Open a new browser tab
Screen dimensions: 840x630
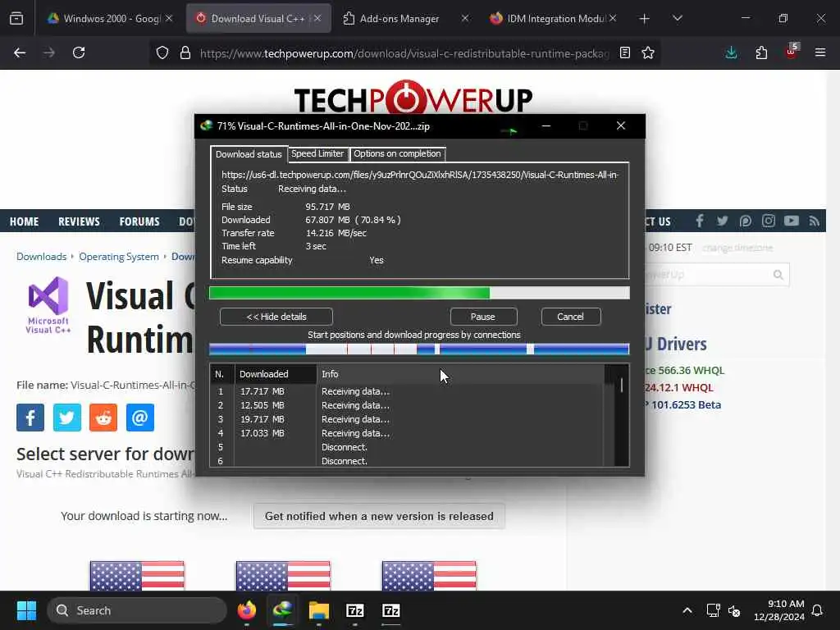point(645,19)
